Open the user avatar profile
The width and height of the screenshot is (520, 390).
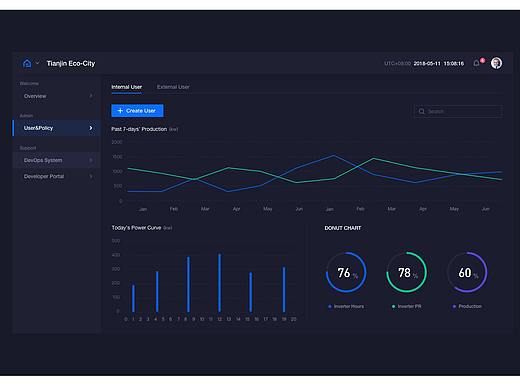[496, 63]
